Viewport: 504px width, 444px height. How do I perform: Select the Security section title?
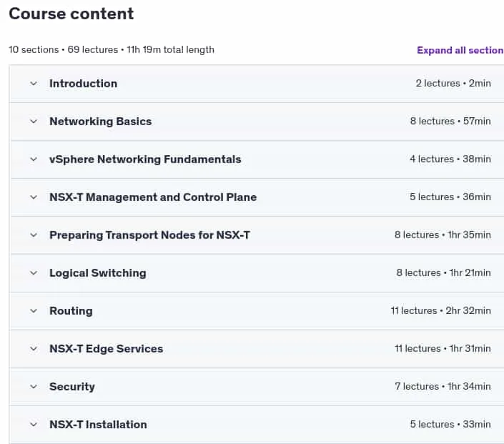pos(72,387)
